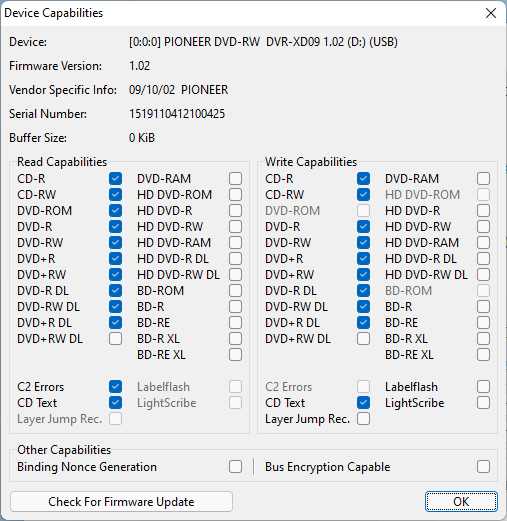
Task: Toggle CD Text checkbox under Write Capabilities
Action: click(363, 403)
